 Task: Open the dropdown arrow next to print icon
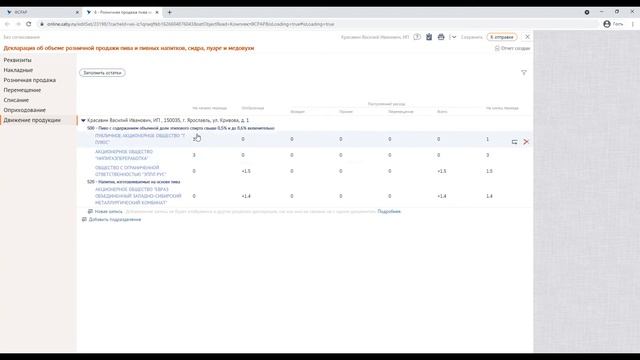[x=453, y=37]
